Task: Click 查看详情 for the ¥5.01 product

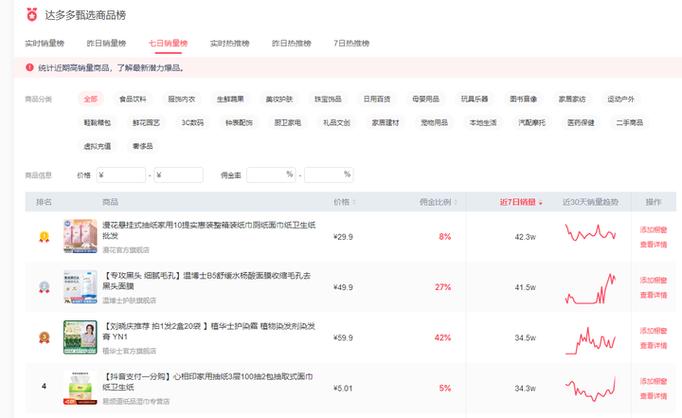Action: coord(653,396)
